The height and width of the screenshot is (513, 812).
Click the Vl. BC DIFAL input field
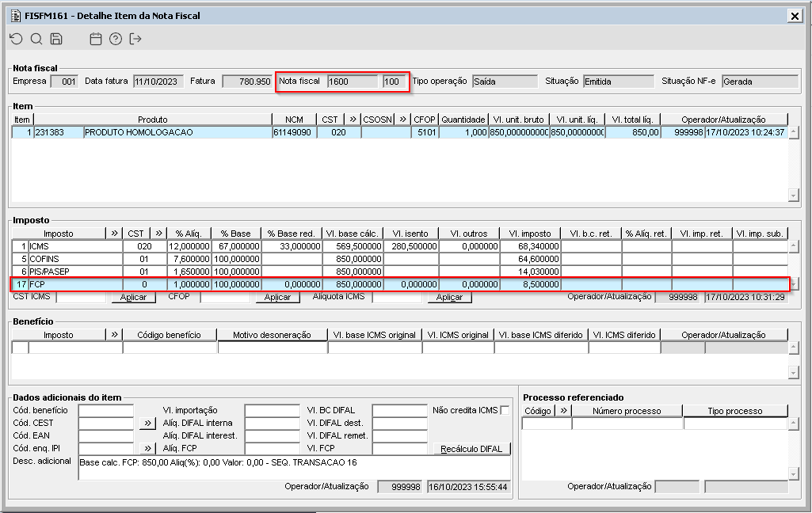pyautogui.click(x=400, y=411)
